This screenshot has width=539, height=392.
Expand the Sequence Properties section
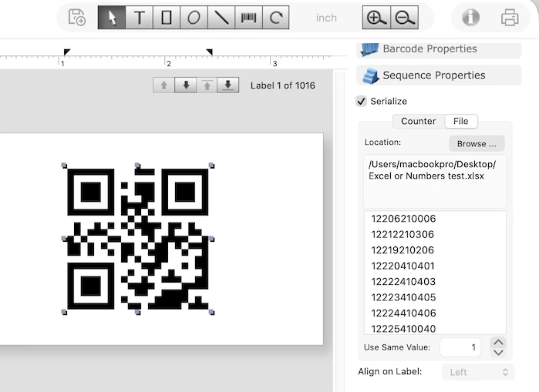pos(439,75)
